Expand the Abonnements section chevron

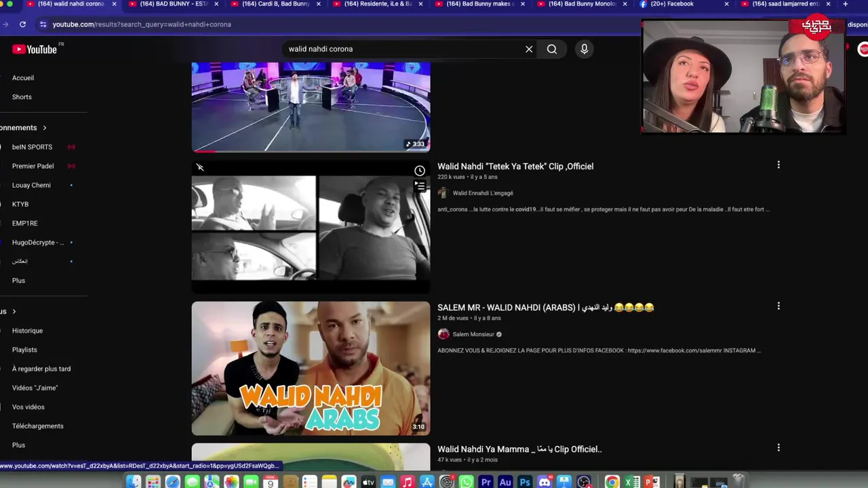[45, 127]
